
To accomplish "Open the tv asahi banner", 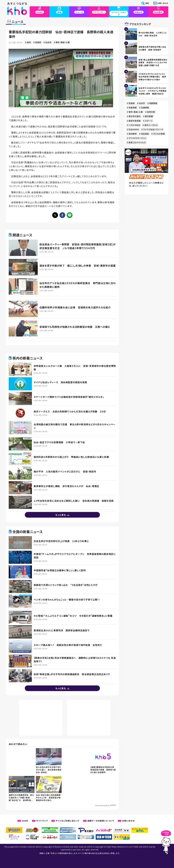I will (x=104, y=830).
